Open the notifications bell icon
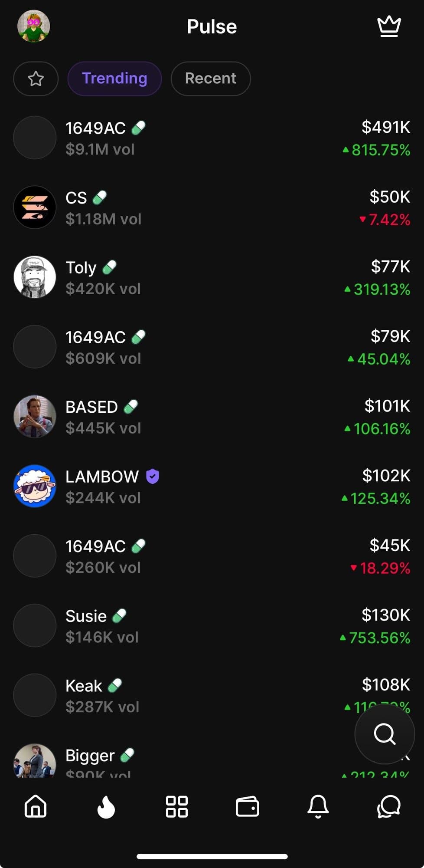The image size is (424, 868). [x=318, y=806]
